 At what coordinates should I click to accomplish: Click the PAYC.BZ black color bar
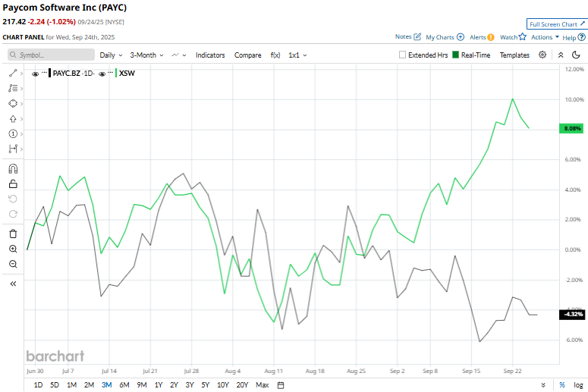point(49,73)
